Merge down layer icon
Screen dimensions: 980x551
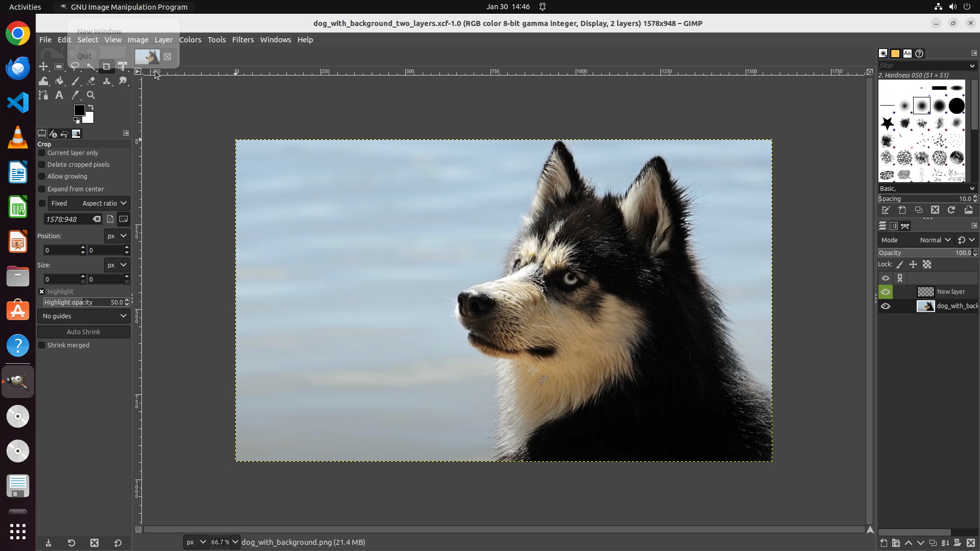[x=945, y=543]
